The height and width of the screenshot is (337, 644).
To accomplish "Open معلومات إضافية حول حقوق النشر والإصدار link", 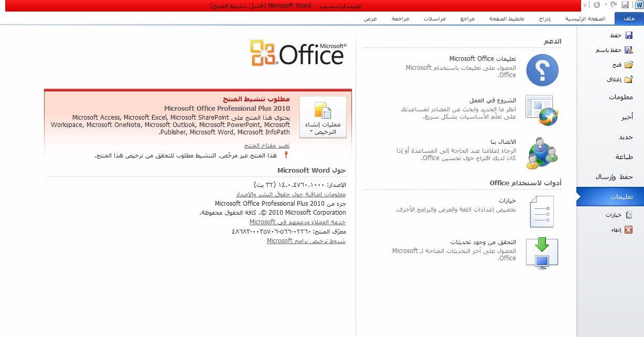I will [x=292, y=194].
